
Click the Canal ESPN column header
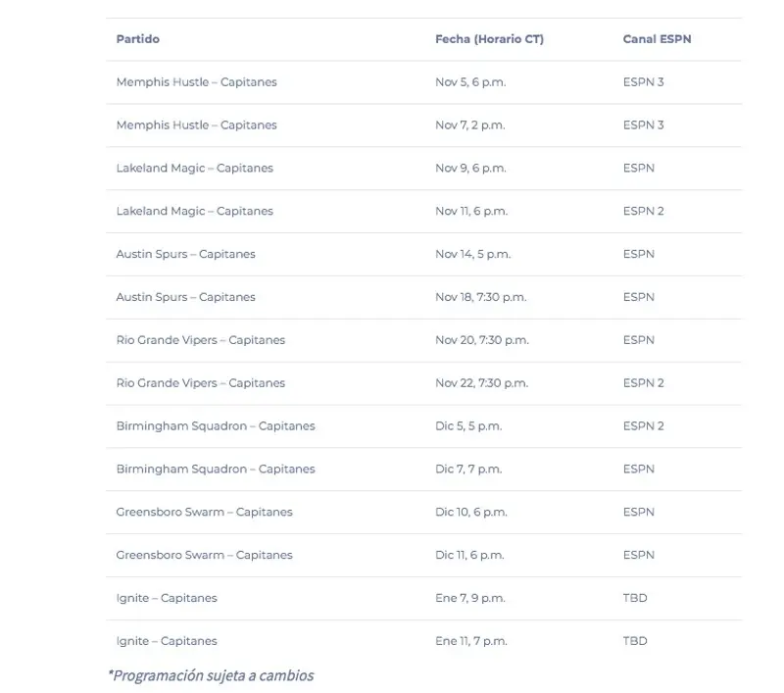(x=657, y=39)
